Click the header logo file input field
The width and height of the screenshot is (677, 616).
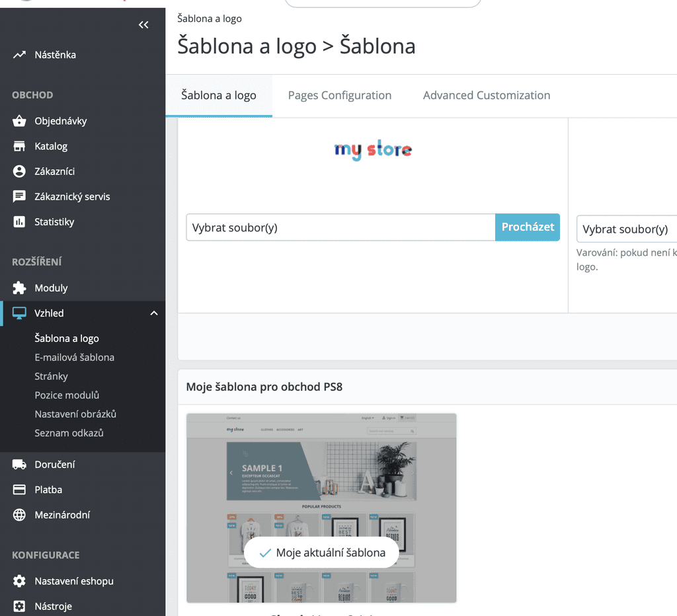(340, 227)
